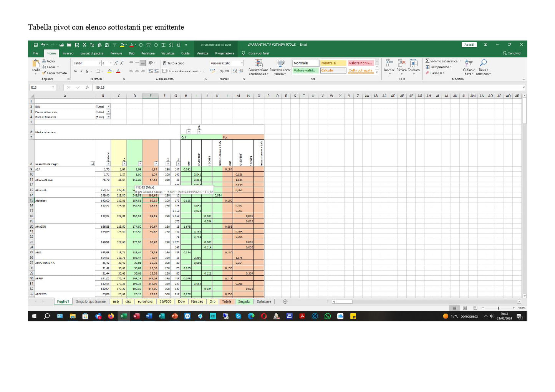
Task: Switch to the Formule ribbon tab
Action: coord(116,53)
